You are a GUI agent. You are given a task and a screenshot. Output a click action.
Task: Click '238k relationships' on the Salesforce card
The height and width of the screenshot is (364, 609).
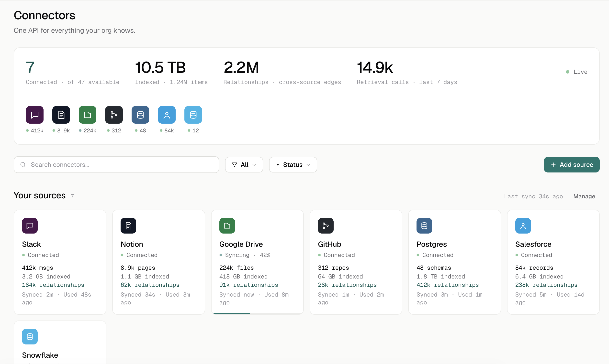[x=546, y=285]
